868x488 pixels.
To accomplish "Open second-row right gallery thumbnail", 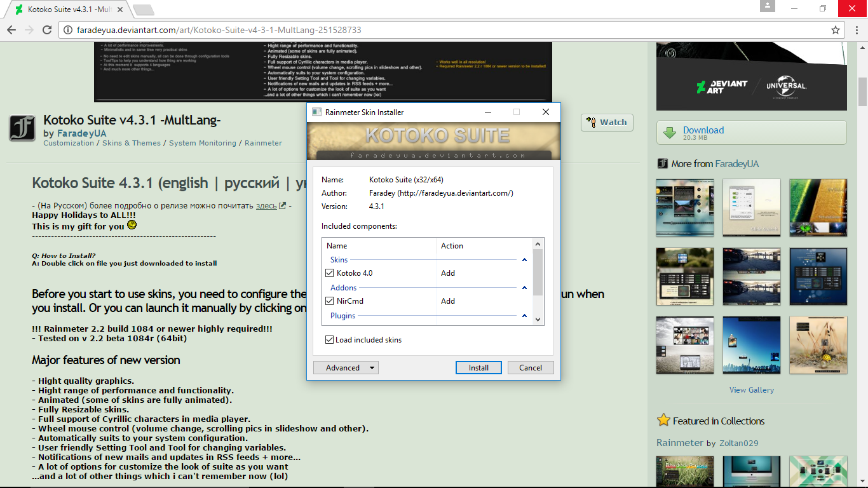I will tap(818, 276).
